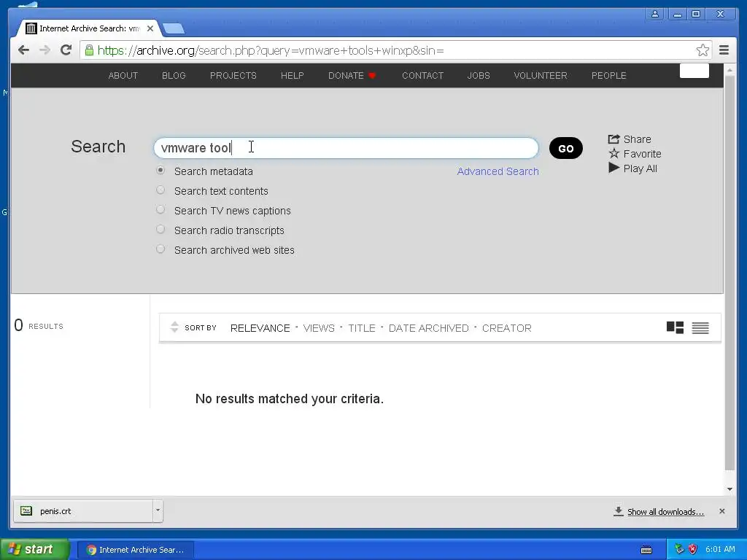
Task: Sort results by DATE ARCHIVED
Action: (429, 328)
